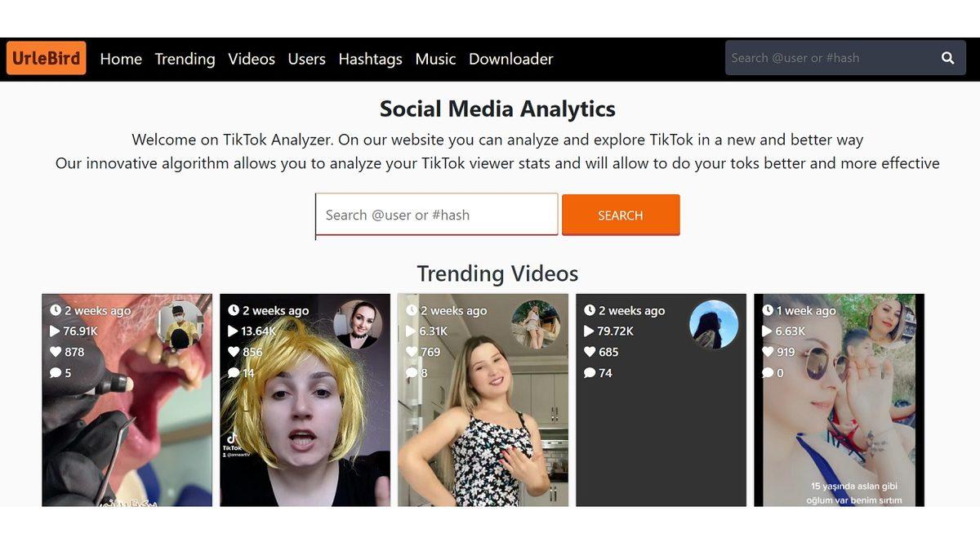Go to the Downloader page
980x551 pixels.
(x=510, y=59)
